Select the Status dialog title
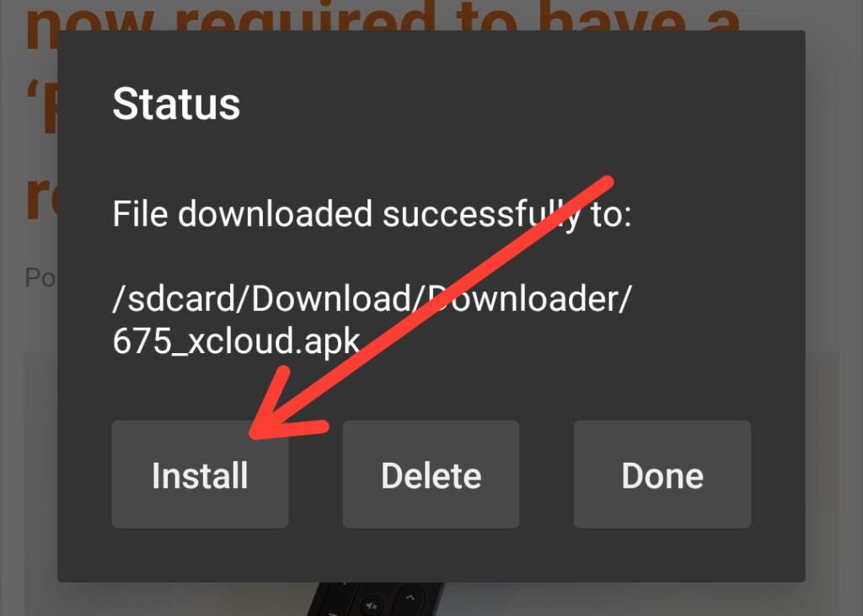 [176, 104]
